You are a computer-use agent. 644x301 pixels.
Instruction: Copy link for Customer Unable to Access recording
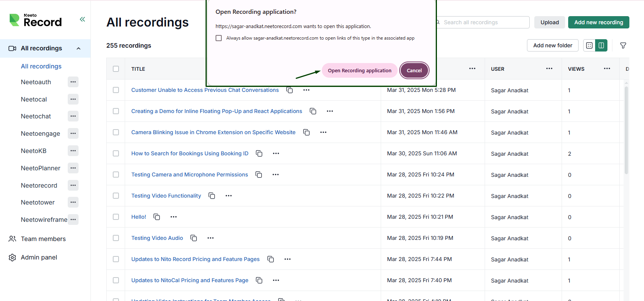[289, 90]
